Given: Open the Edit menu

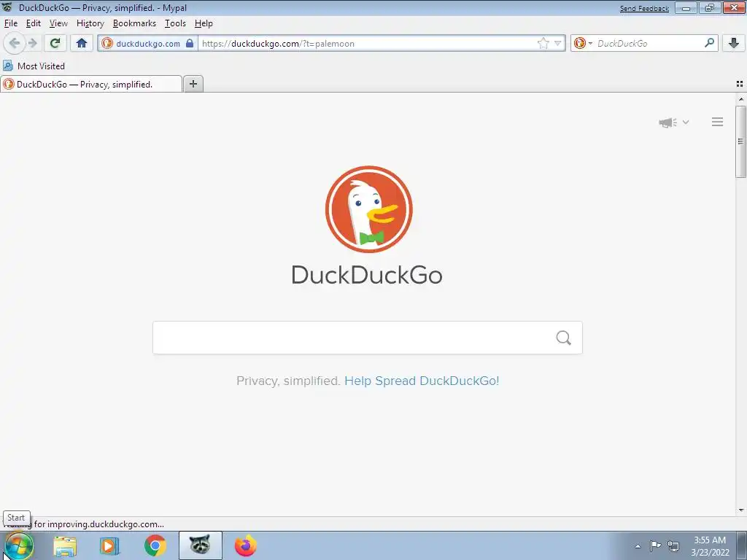Looking at the screenshot, I should tap(34, 23).
